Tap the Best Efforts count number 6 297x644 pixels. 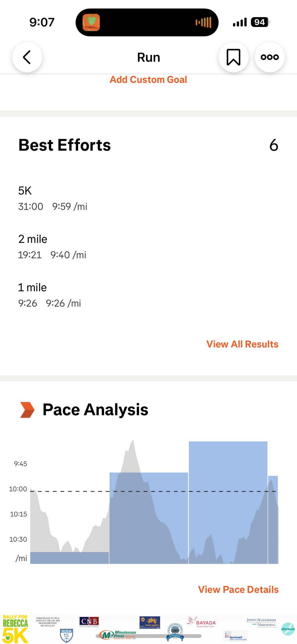pos(274,145)
